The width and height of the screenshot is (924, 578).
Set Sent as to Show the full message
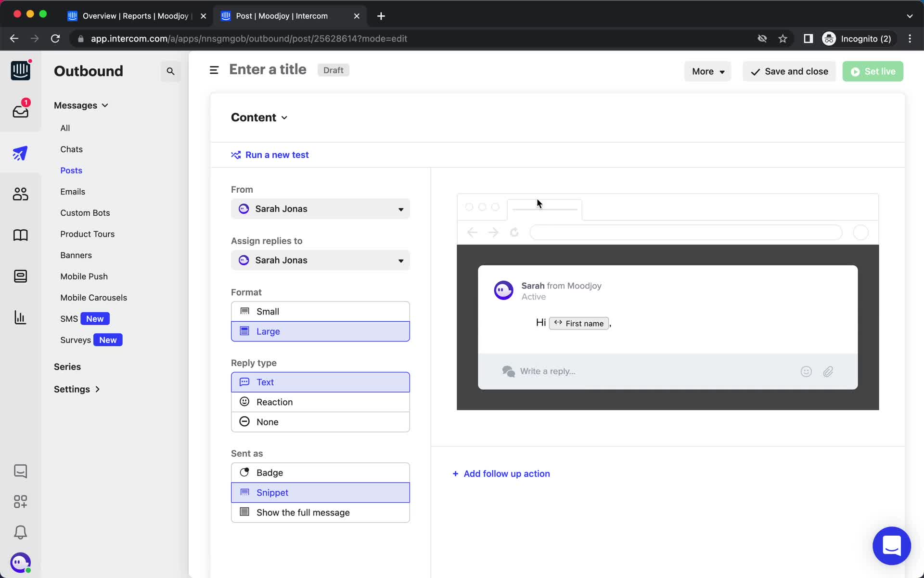click(320, 512)
